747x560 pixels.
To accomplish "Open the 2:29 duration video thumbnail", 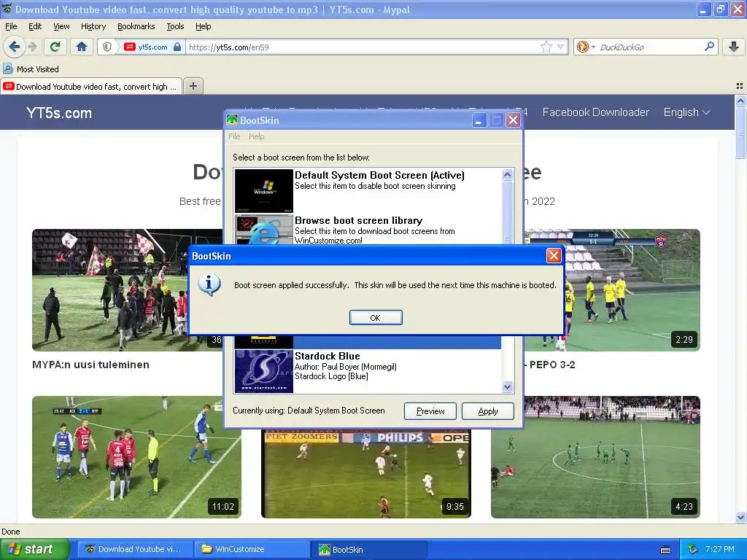I will pos(632,290).
